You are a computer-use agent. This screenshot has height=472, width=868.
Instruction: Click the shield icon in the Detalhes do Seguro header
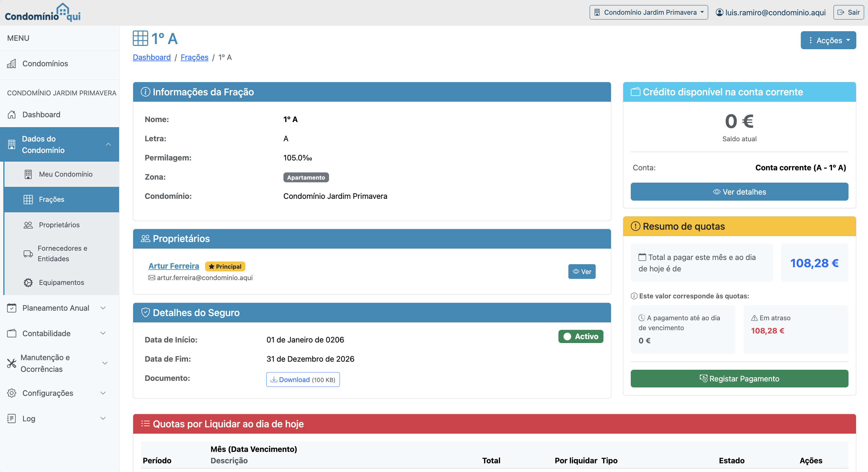tap(145, 313)
